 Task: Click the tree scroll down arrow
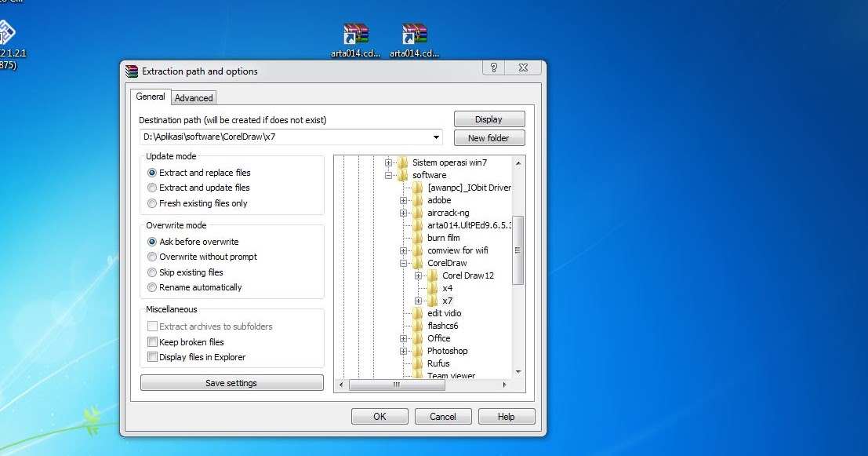(x=518, y=372)
